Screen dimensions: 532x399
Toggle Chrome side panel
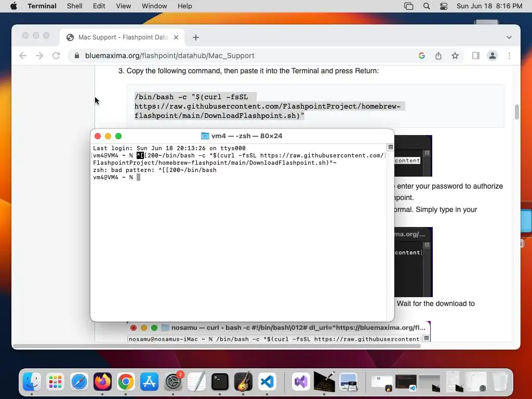coord(476,56)
